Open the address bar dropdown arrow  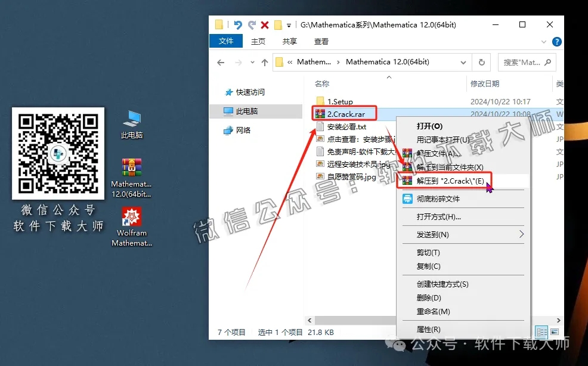tap(464, 62)
